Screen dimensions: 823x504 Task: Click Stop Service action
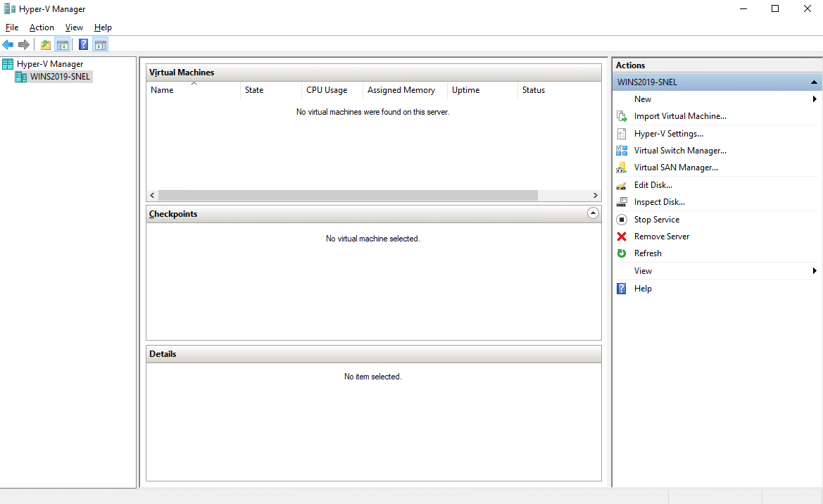657,220
